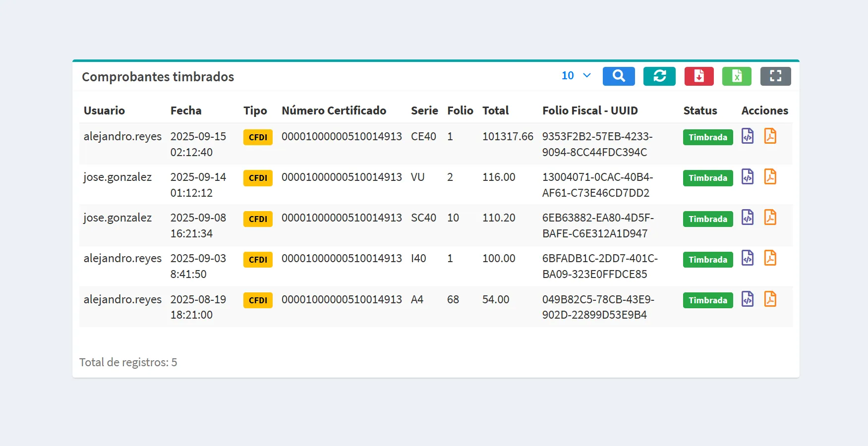Download PDF for serie VU invoice
The image size is (868, 446).
(x=770, y=176)
